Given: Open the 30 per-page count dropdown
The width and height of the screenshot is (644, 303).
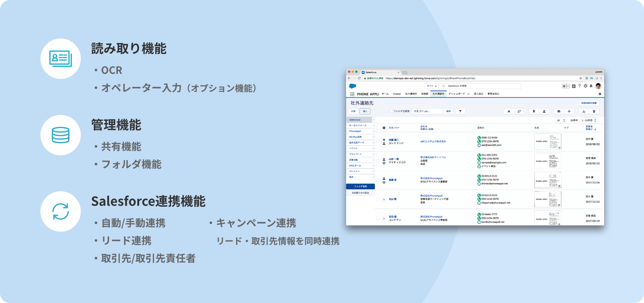Looking at the screenshot, I should (560, 120).
